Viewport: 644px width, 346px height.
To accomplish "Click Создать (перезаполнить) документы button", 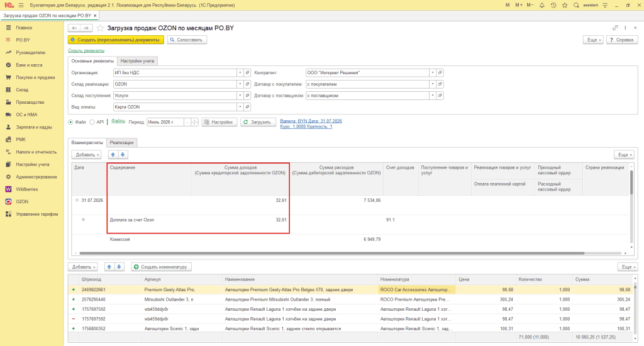I will point(116,40).
